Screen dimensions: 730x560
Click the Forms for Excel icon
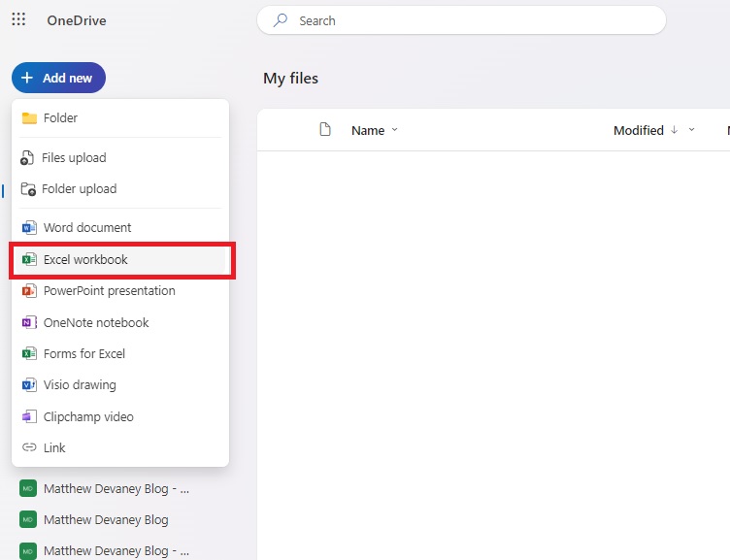pos(29,354)
